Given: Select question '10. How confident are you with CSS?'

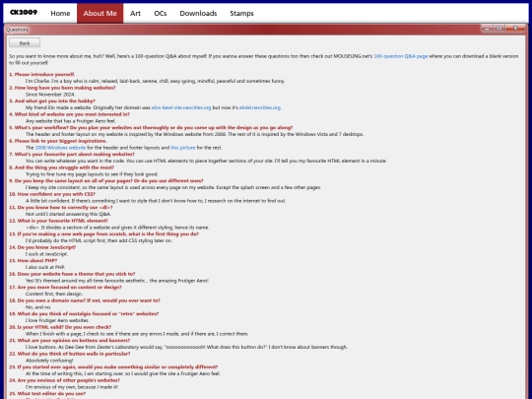Looking at the screenshot, I should click(x=52, y=194).
